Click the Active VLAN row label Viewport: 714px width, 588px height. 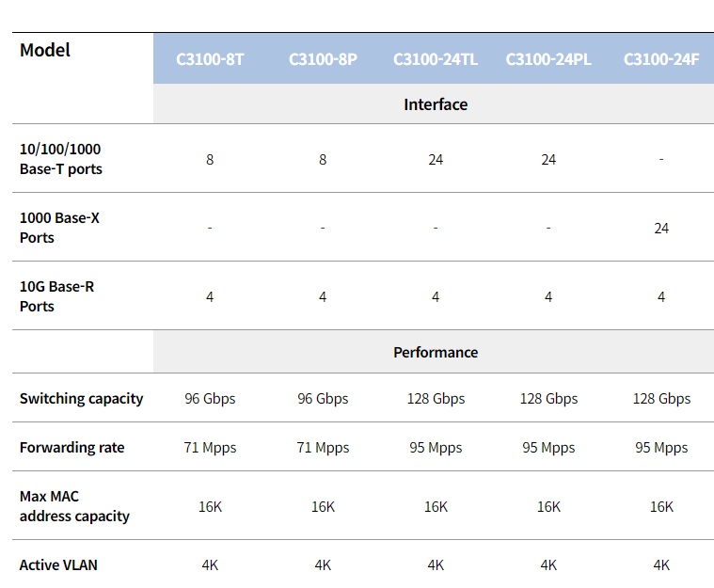point(58,564)
